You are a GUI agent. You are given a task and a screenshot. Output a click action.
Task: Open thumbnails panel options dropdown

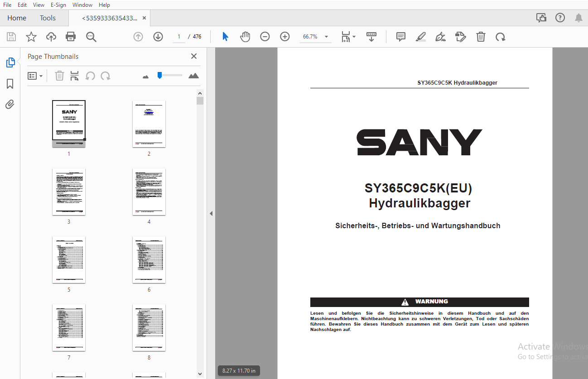coord(35,76)
